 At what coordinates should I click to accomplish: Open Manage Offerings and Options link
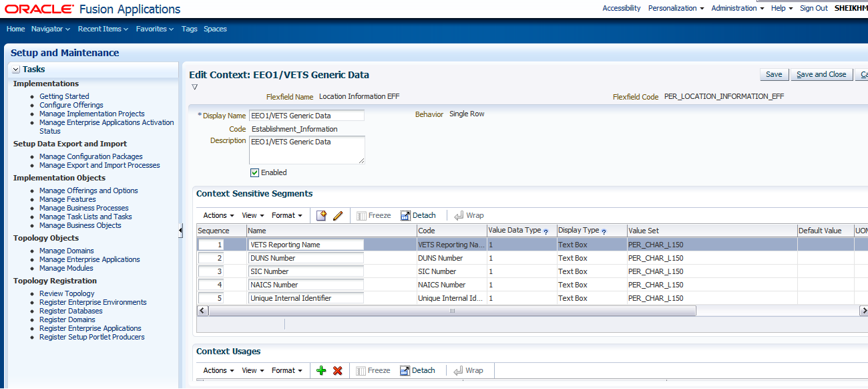(x=89, y=190)
